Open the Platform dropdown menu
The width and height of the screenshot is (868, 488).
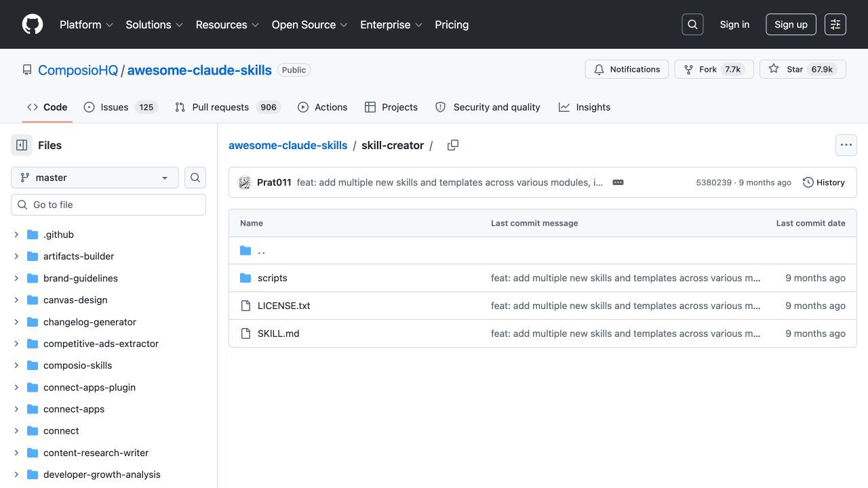(86, 24)
